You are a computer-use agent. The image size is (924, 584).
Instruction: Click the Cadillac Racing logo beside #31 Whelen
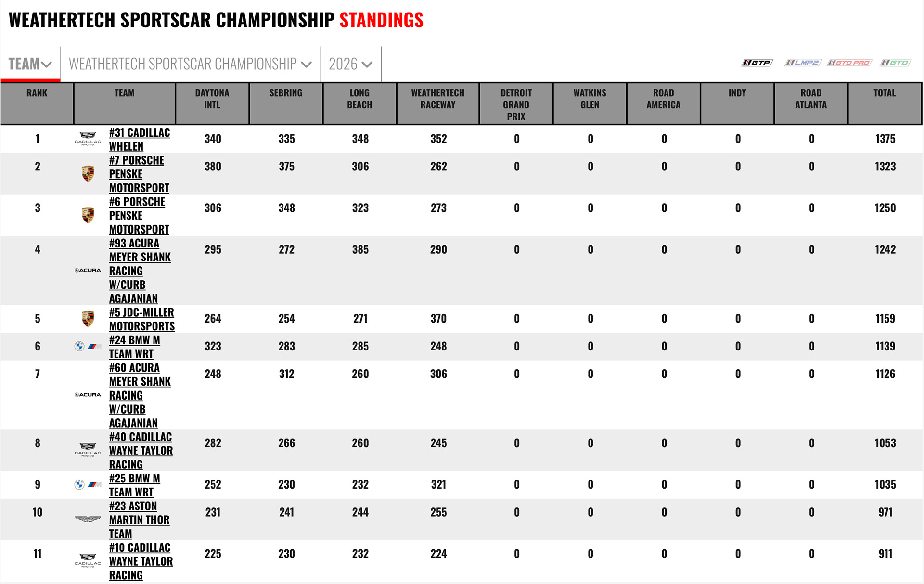pos(88,139)
